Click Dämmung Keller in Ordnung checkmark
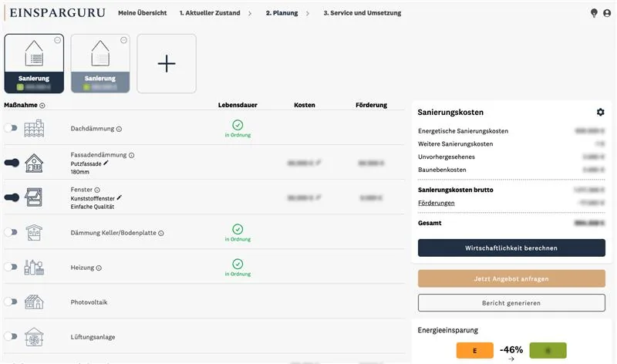617x364 pixels. click(x=238, y=229)
